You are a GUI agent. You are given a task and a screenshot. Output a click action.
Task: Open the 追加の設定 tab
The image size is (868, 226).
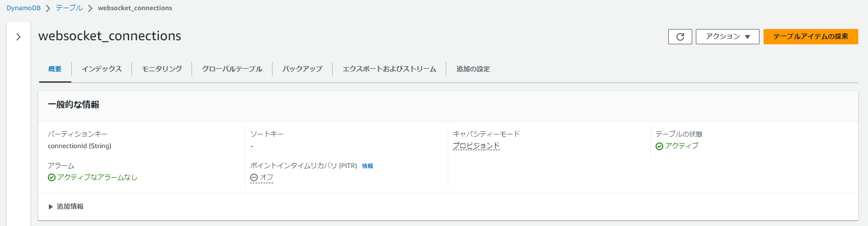click(x=473, y=69)
